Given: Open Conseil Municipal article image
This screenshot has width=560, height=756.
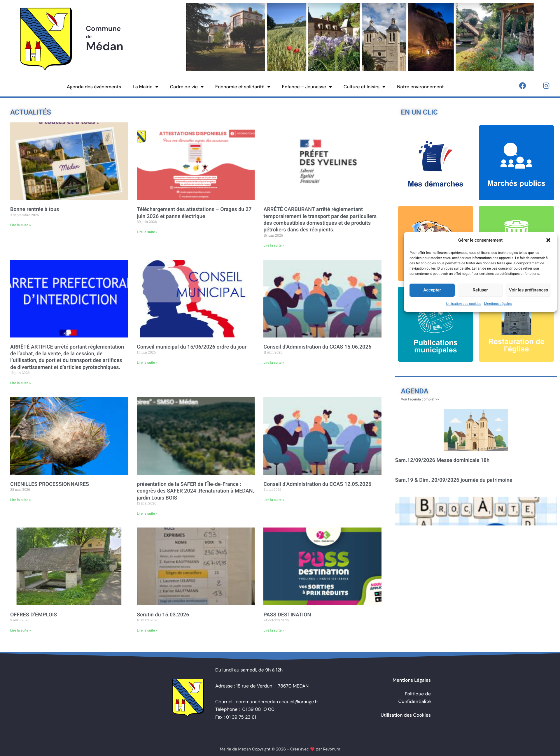Looking at the screenshot, I should click(x=196, y=298).
